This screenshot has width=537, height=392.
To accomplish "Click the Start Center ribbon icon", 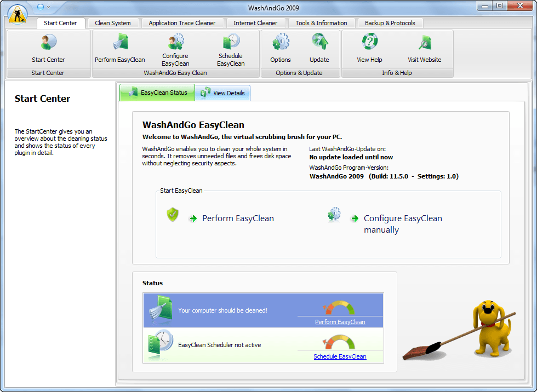I will 49,42.
